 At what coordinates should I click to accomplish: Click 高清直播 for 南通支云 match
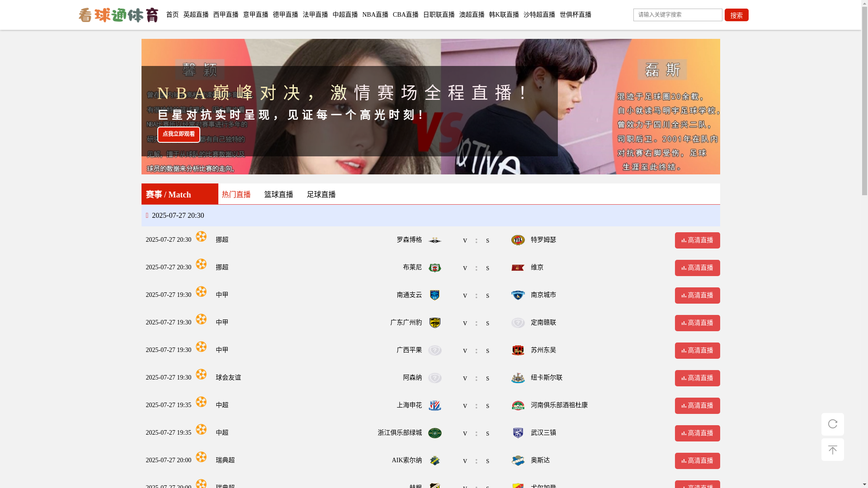[x=697, y=296]
